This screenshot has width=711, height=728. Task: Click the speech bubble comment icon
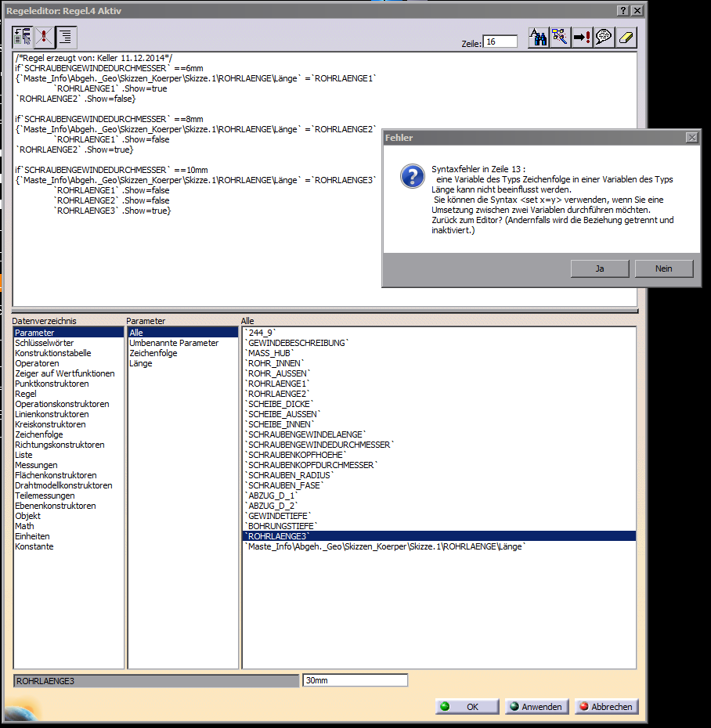(604, 37)
